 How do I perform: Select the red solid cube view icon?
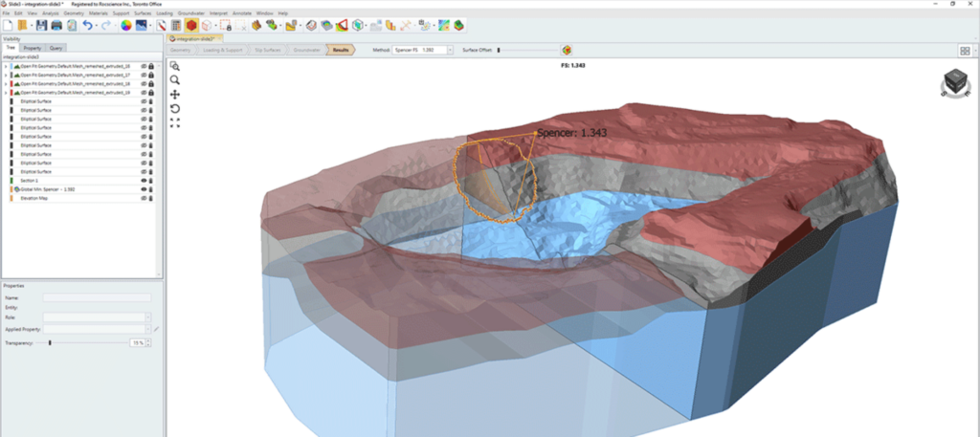[x=191, y=26]
